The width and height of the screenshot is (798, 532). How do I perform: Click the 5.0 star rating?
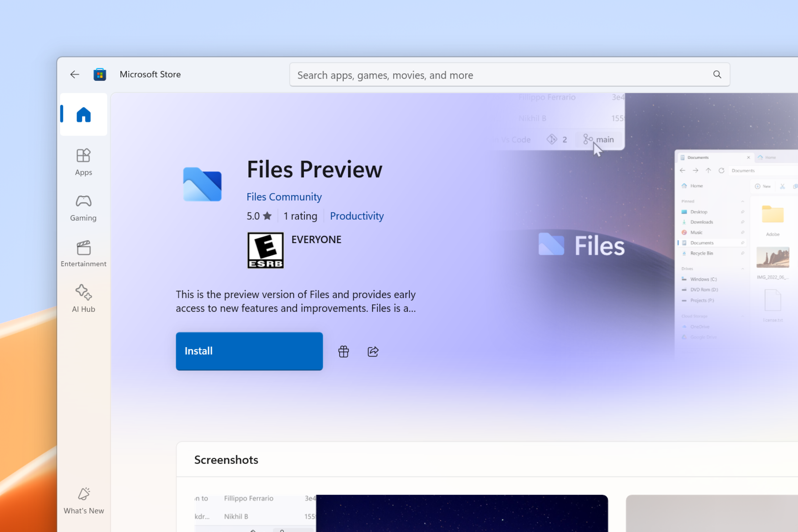coord(259,216)
